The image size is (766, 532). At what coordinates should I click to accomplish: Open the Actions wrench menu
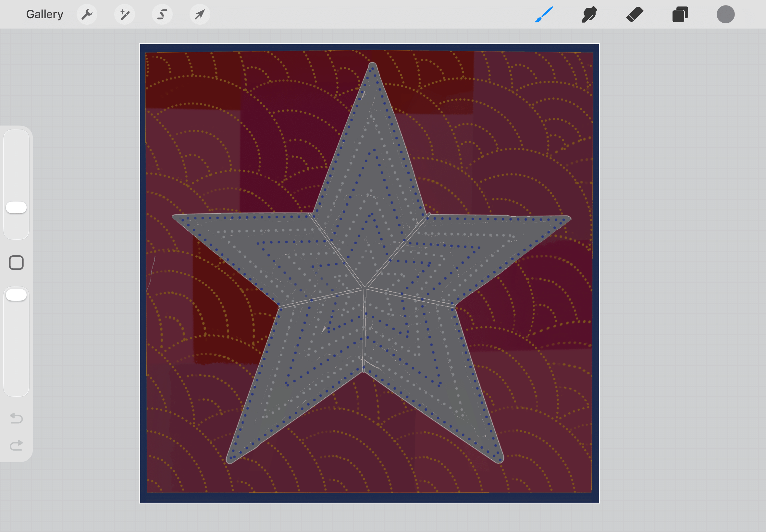(x=87, y=14)
